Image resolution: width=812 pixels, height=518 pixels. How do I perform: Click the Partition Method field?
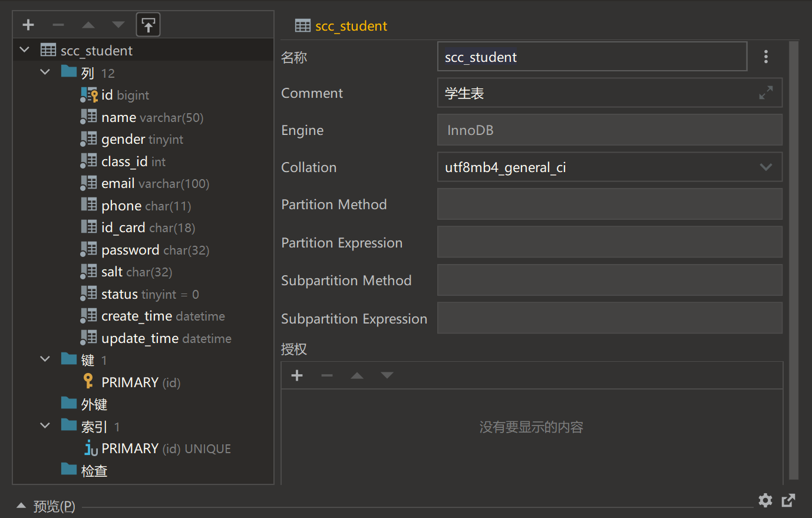point(610,204)
